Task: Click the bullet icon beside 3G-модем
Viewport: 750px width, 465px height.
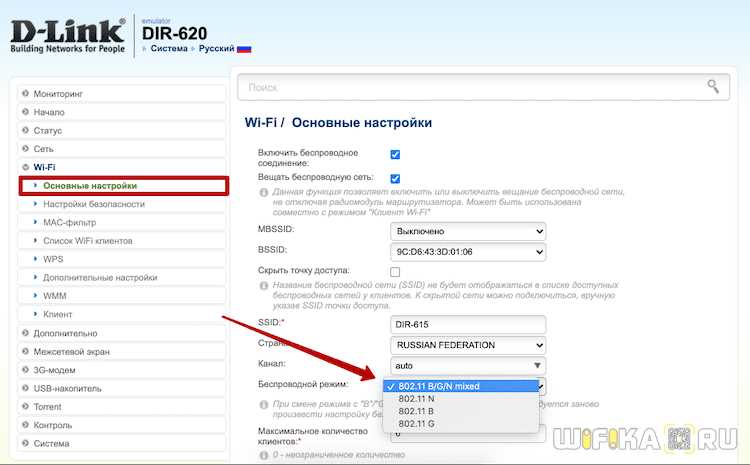Action: click(x=25, y=369)
